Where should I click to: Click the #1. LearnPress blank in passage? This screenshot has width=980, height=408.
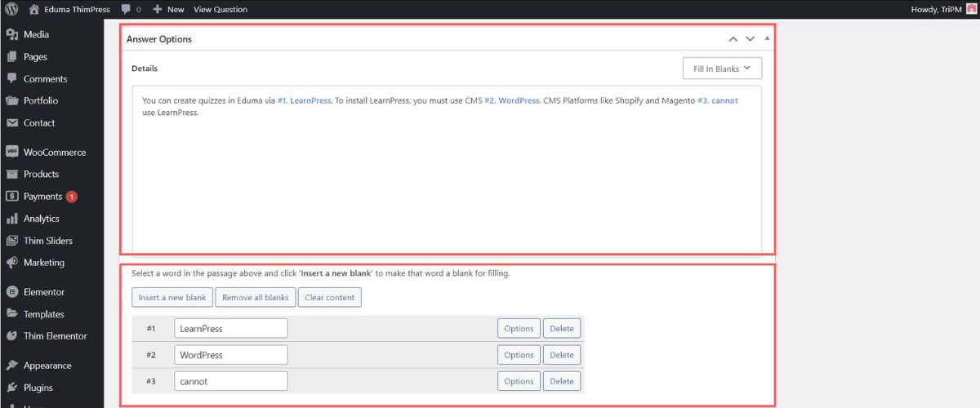305,101
